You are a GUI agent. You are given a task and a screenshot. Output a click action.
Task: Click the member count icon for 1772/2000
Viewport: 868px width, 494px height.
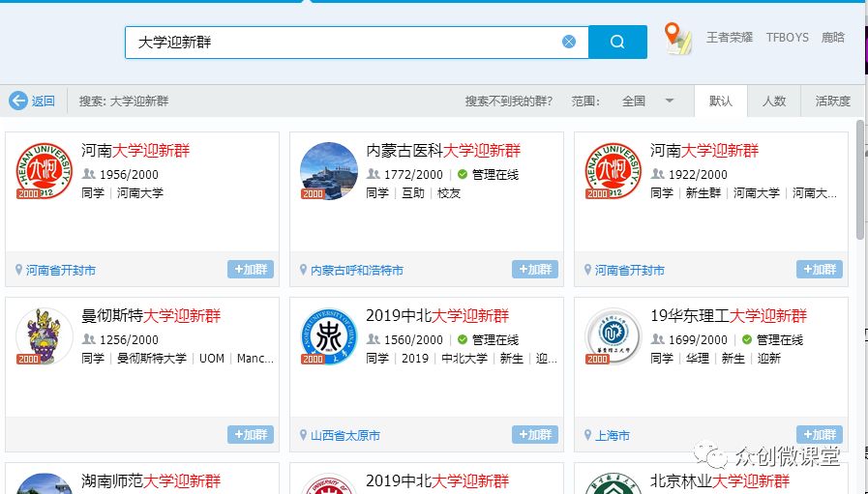(374, 174)
